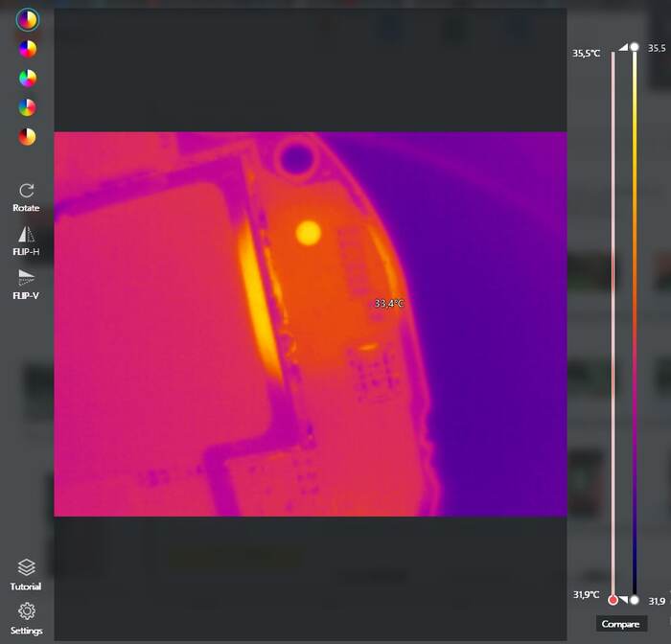Select the first (selected) color palette
Screen dimensions: 671x644
click(x=27, y=19)
